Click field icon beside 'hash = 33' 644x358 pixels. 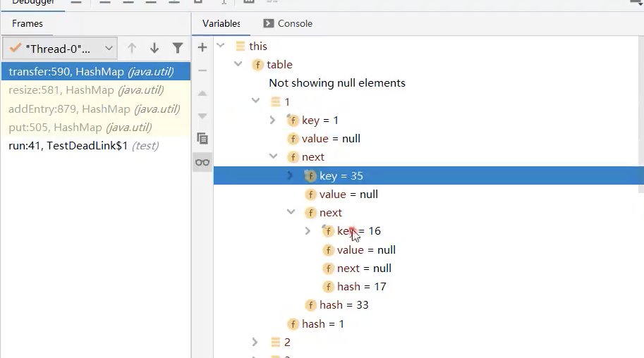[x=310, y=305]
